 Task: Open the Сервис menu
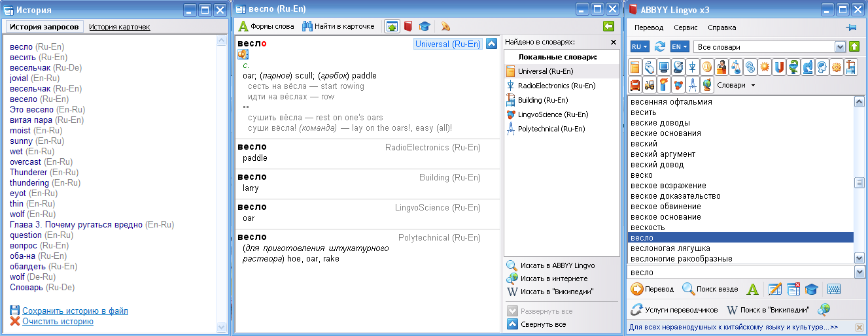click(x=686, y=27)
